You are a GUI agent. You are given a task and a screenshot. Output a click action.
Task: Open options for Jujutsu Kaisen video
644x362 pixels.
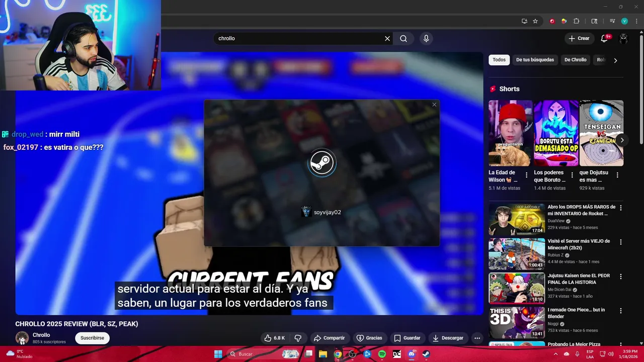coord(621,277)
